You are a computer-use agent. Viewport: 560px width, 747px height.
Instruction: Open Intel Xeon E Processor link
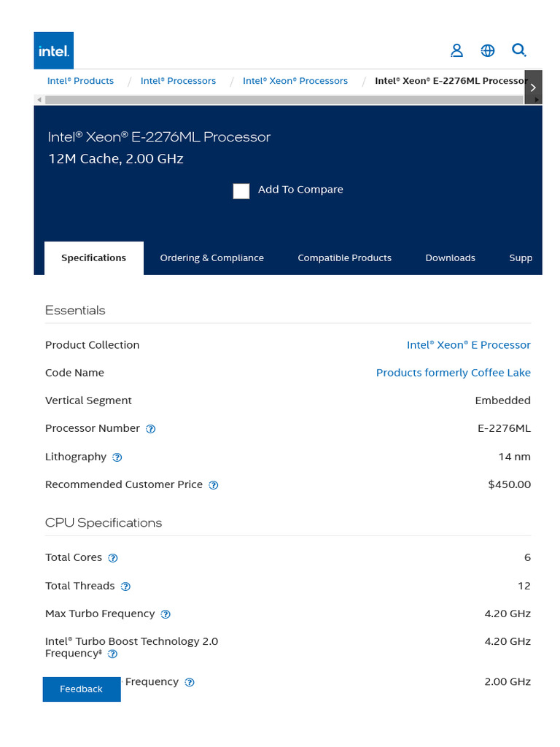click(468, 344)
